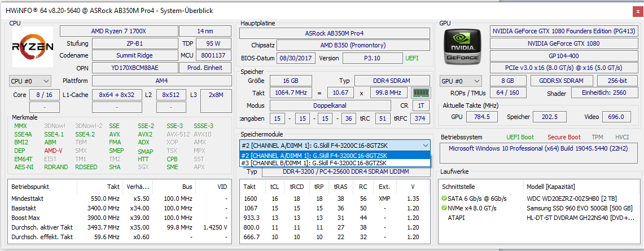
Task: Click the GPU memory clock 202.5 value
Action: click(549, 117)
